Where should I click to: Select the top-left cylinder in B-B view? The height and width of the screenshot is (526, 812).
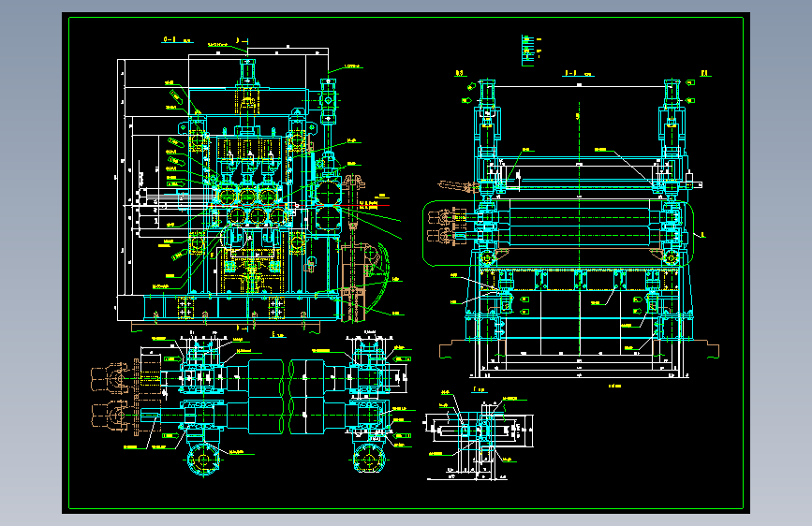point(487,92)
